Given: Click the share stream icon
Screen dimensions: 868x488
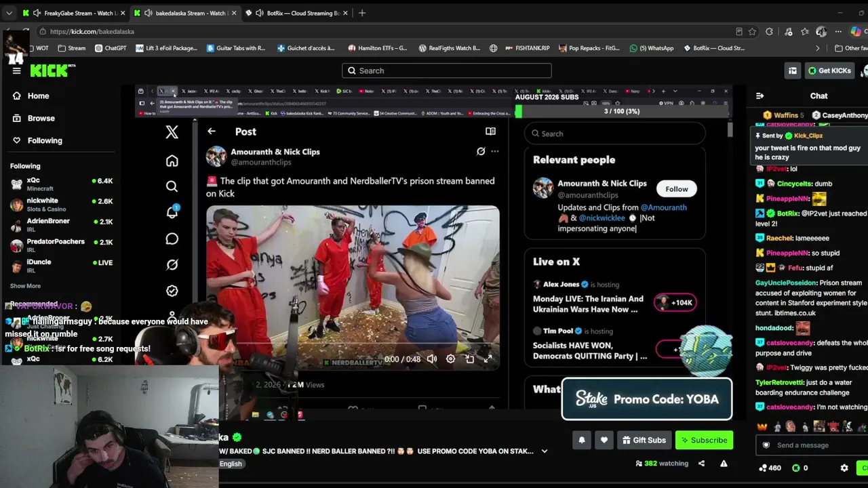Looking at the screenshot, I should click(x=701, y=464).
